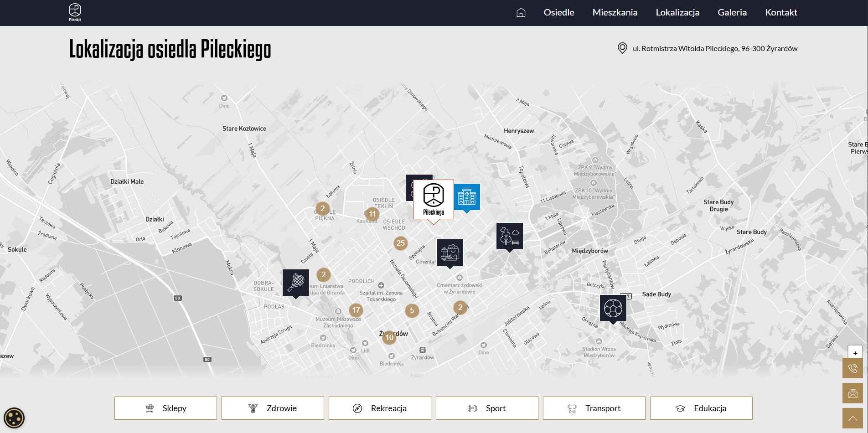Open the cluster marker numbered 25

[401, 243]
